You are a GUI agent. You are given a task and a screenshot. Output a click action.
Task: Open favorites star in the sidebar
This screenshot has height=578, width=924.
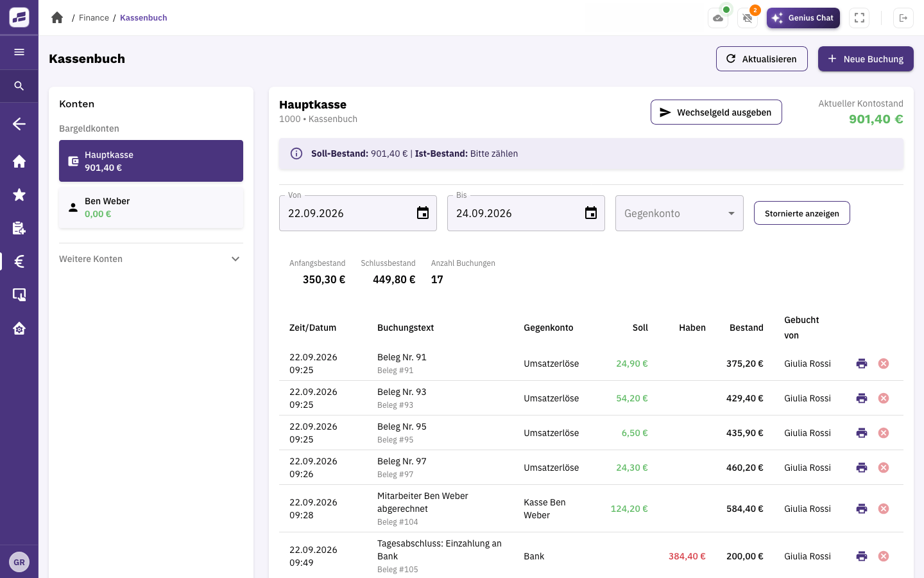point(19,195)
